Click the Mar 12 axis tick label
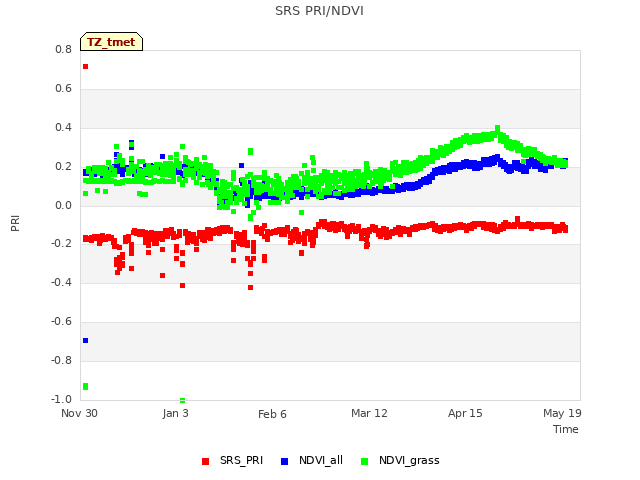The image size is (640, 480). 369,413
